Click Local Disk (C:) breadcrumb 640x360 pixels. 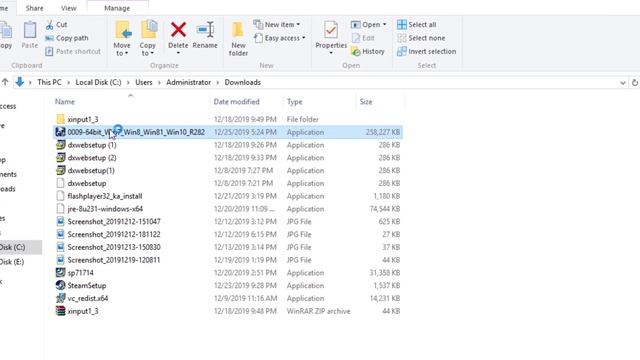(x=98, y=82)
